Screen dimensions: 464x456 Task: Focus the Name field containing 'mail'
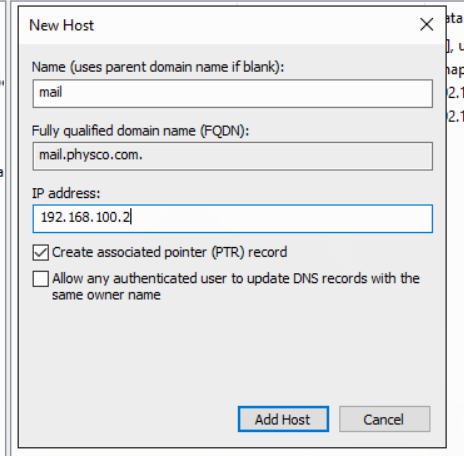[233, 93]
